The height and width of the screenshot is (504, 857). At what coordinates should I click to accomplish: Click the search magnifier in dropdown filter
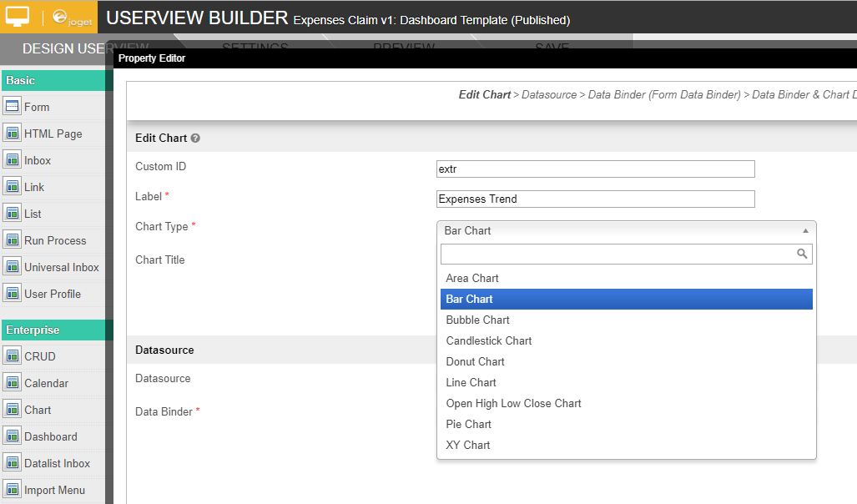(802, 254)
